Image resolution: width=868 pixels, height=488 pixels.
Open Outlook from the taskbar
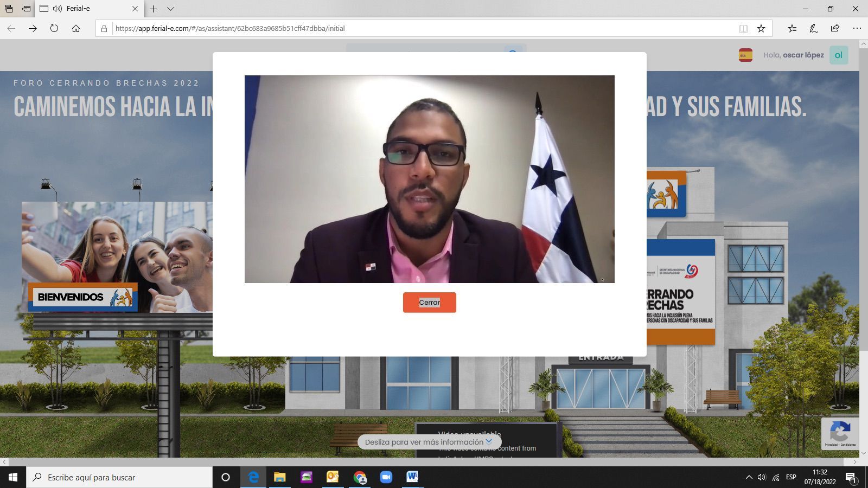click(333, 477)
